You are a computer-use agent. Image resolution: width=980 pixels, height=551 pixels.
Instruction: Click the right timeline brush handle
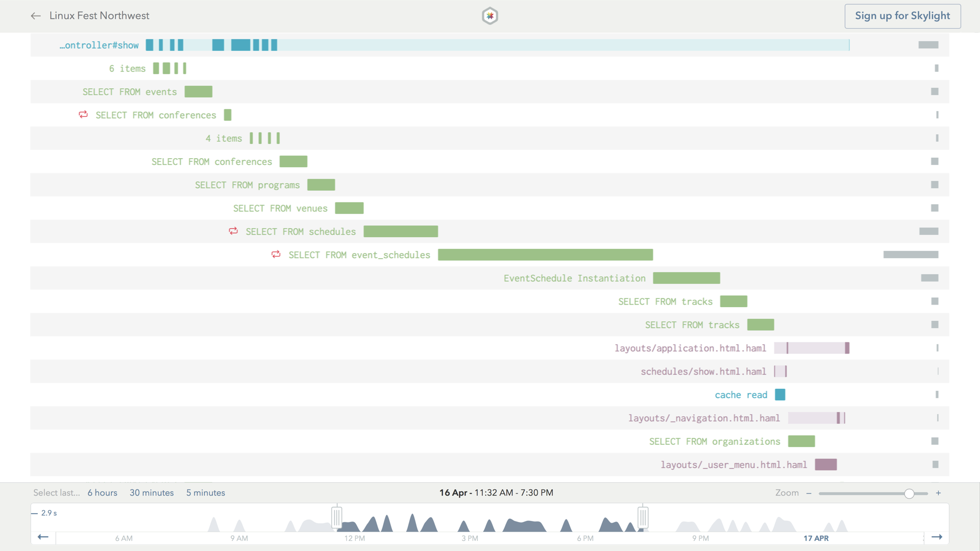[x=643, y=516]
